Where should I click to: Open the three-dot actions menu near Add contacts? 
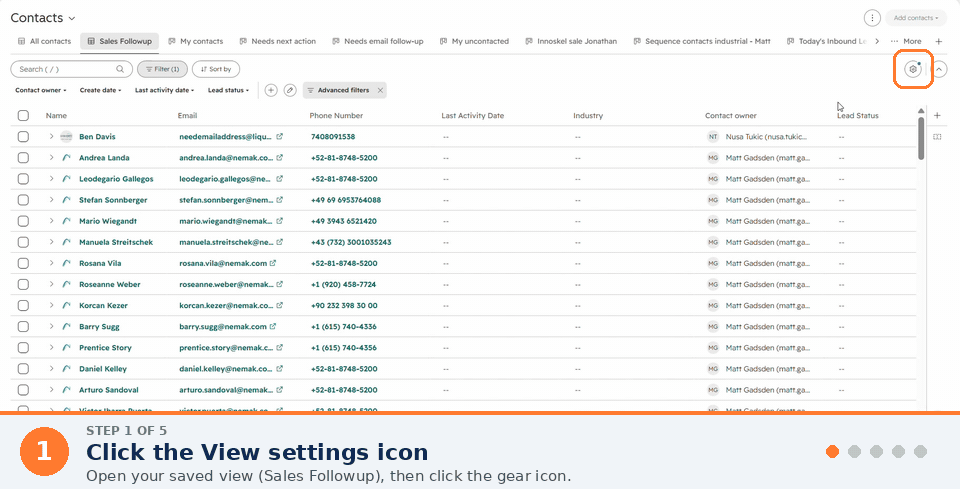(872, 18)
